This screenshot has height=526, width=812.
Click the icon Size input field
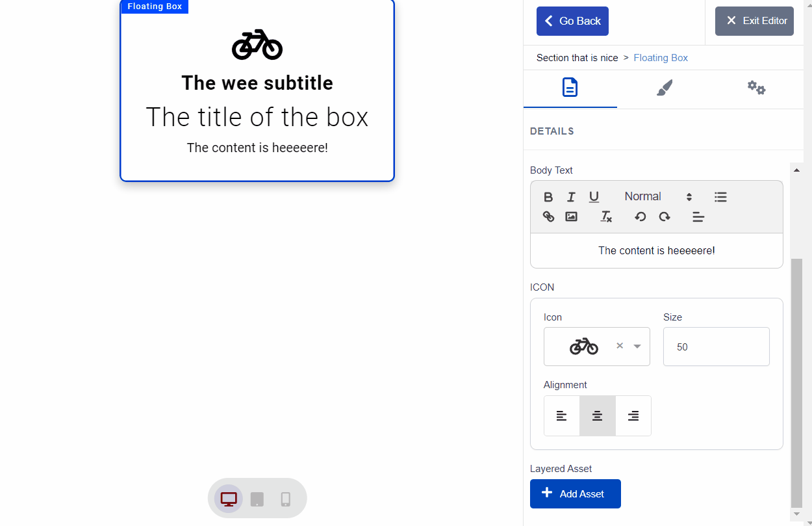[x=716, y=347]
